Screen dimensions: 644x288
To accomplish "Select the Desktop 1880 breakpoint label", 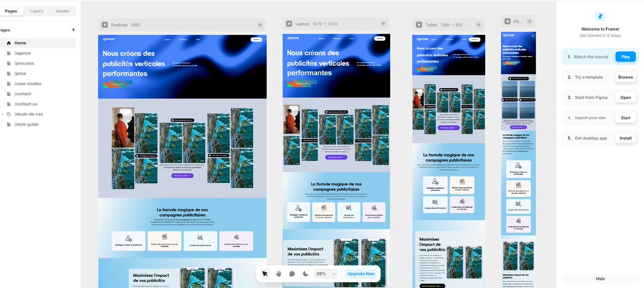I will [126, 25].
